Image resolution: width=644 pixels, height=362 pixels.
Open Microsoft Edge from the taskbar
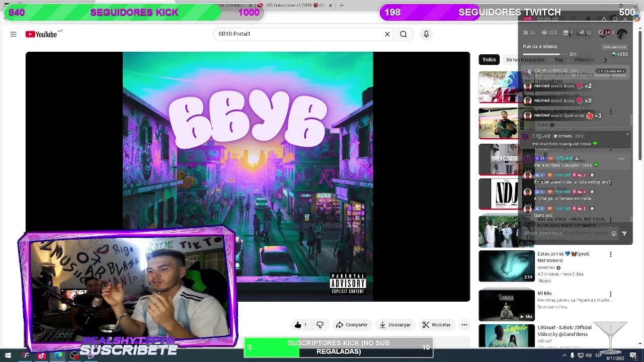[x=58, y=356]
